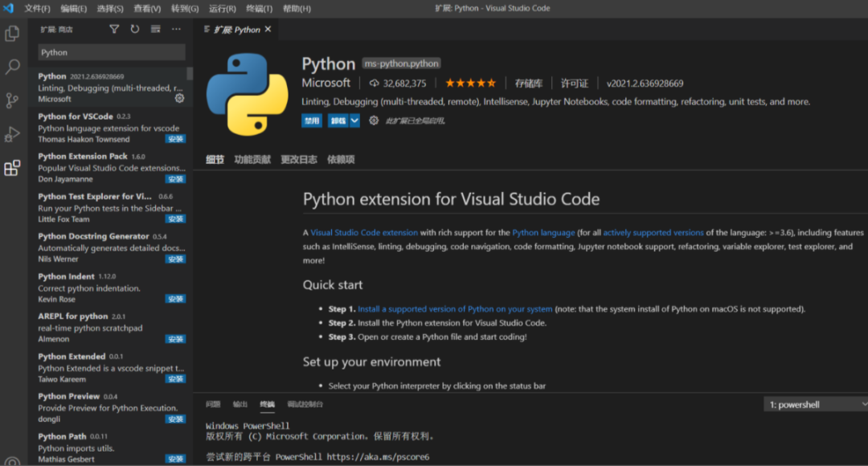This screenshot has width=868, height=466.
Task: Click the VS Code logo icon
Action: pos(8,8)
